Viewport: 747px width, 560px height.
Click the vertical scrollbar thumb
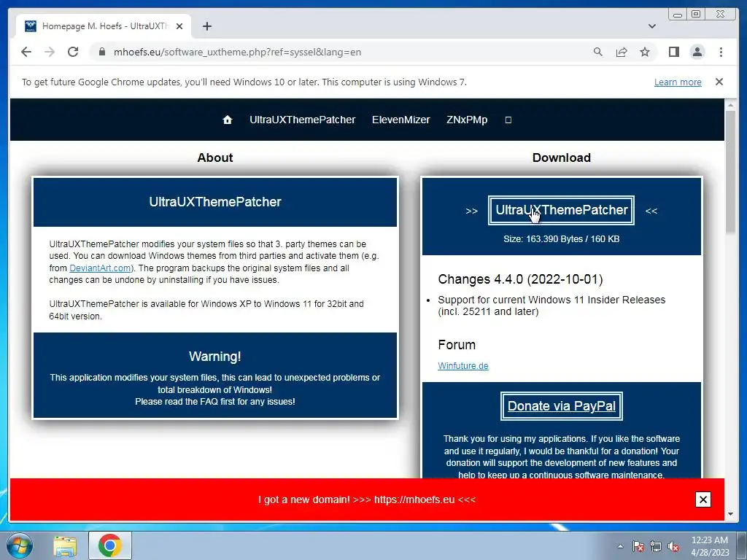point(730,171)
